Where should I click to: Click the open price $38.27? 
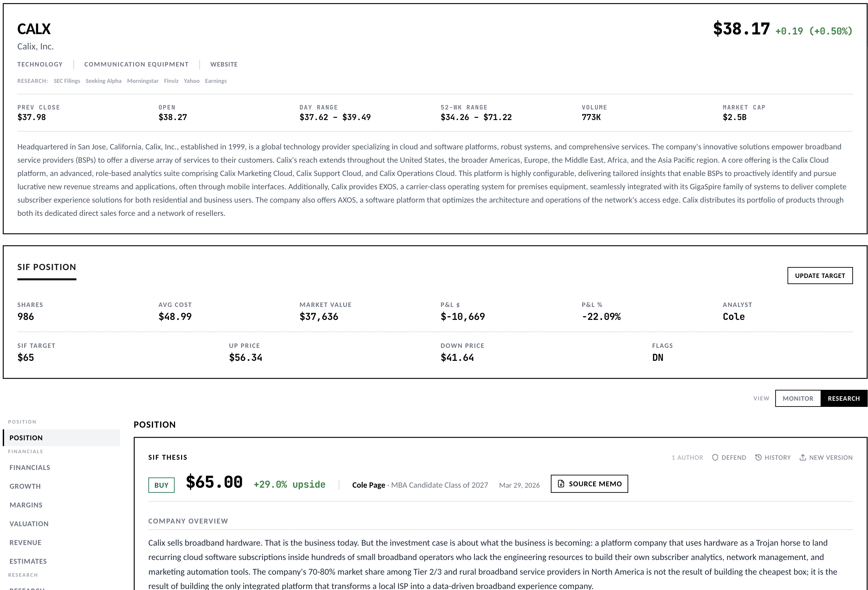(x=173, y=117)
